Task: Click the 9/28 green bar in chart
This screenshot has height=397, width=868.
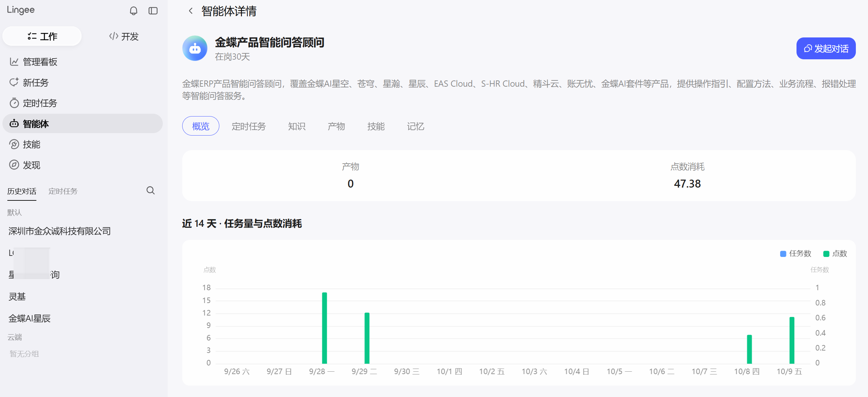Action: [x=325, y=328]
